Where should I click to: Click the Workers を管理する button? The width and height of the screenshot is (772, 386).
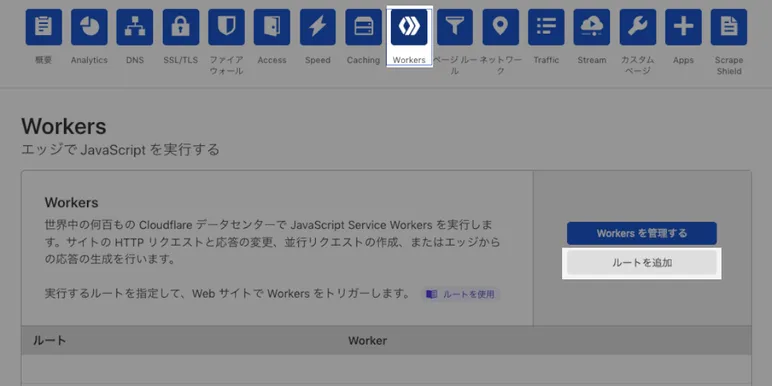(642, 233)
